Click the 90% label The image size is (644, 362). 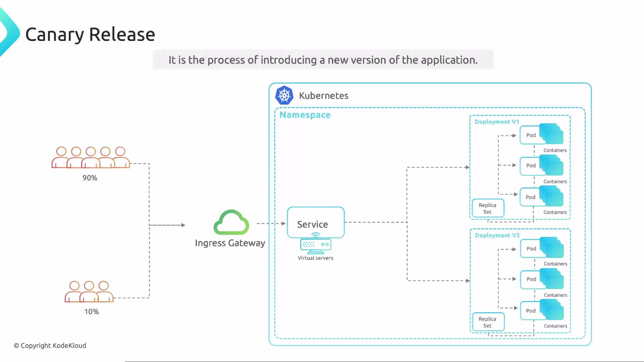tap(90, 178)
